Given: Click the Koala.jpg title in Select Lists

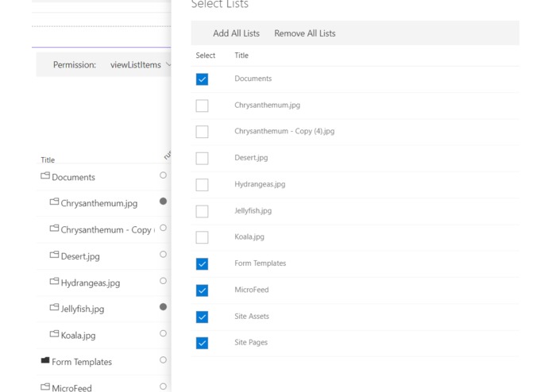Looking at the screenshot, I should click(249, 237).
